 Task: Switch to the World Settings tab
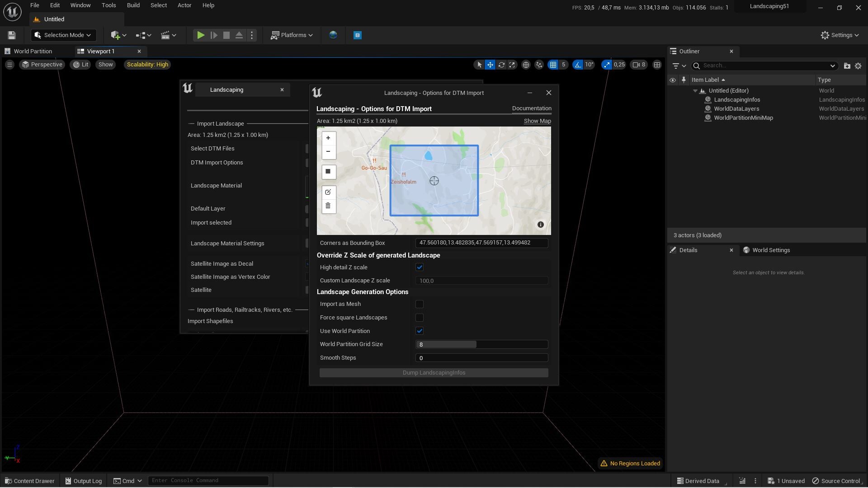coord(771,250)
